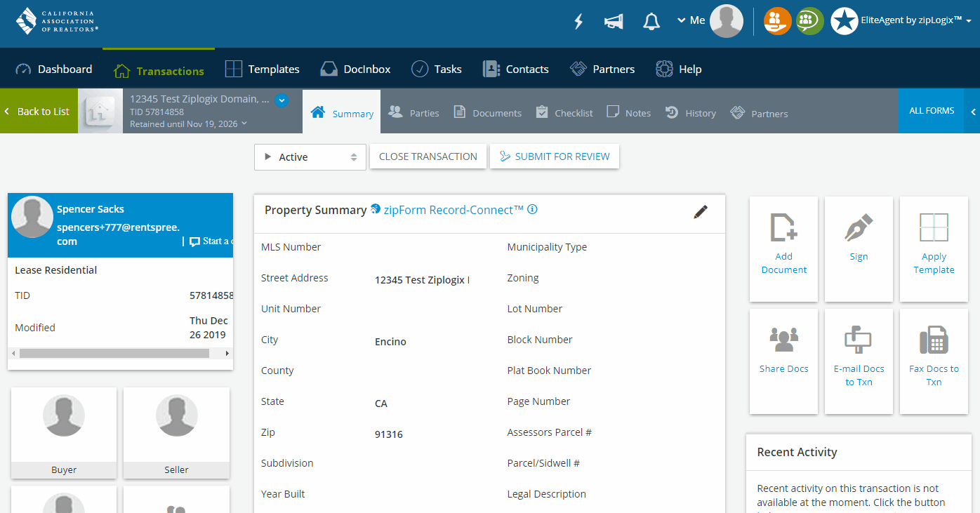Image resolution: width=980 pixels, height=513 pixels.
Task: Click Back to List
Action: pyautogui.click(x=39, y=111)
